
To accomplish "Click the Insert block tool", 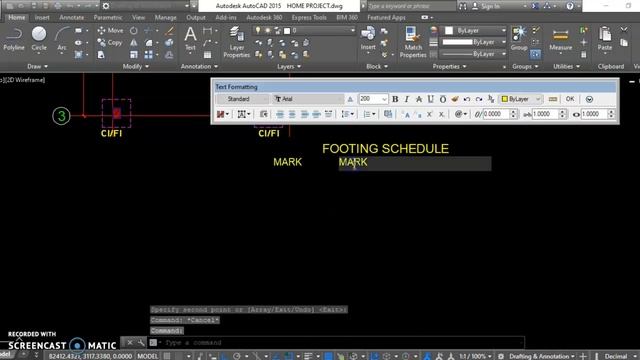I will (x=368, y=39).
